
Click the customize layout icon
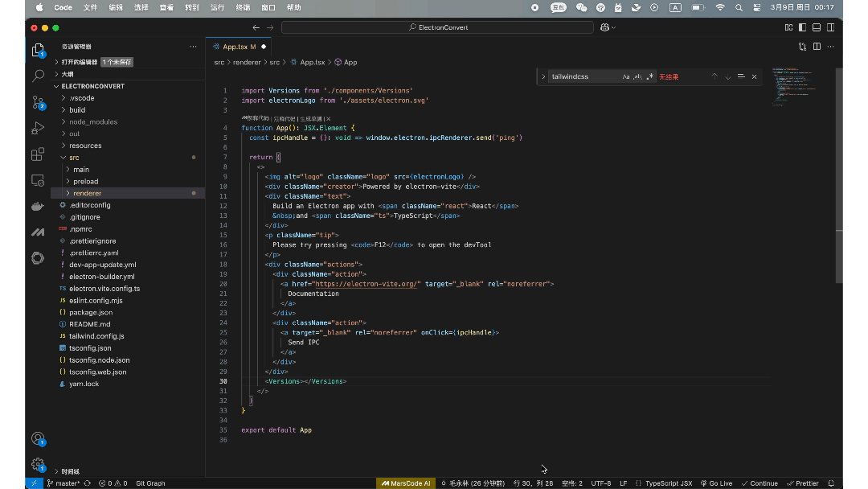789,27
